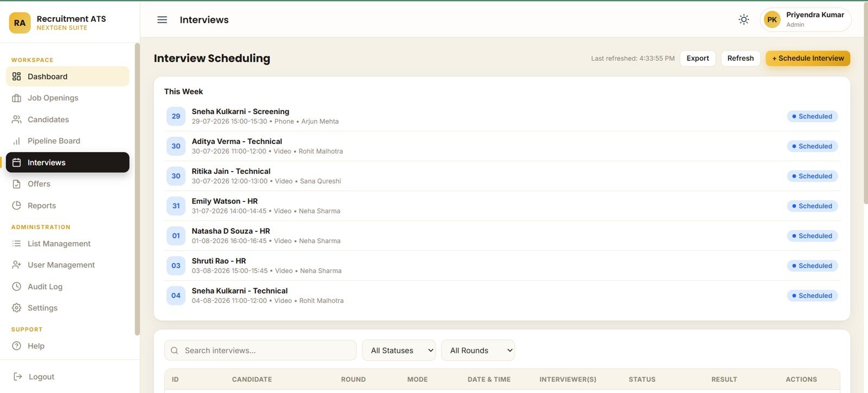Click the Reports pie chart icon
The width and height of the screenshot is (868, 393).
click(17, 206)
